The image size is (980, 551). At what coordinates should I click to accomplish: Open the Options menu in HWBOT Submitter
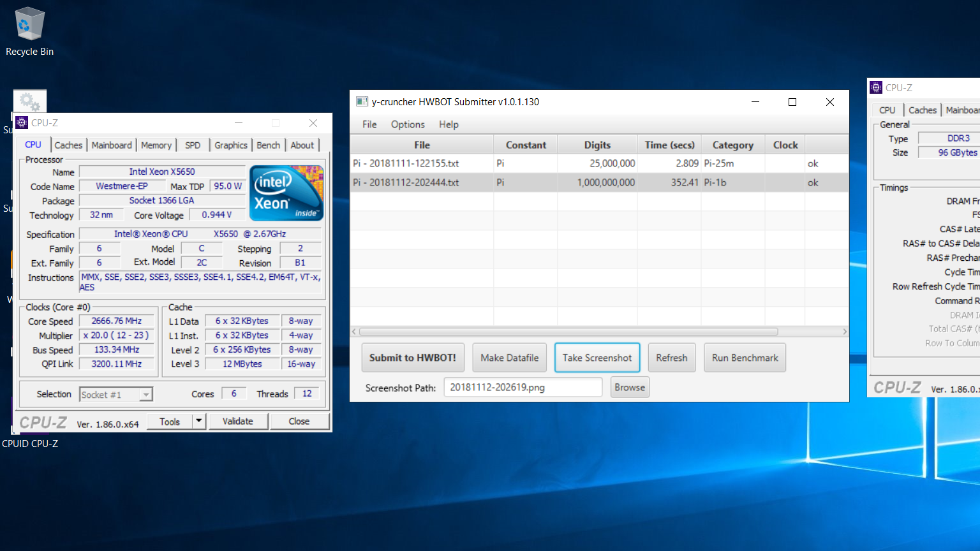(x=408, y=124)
